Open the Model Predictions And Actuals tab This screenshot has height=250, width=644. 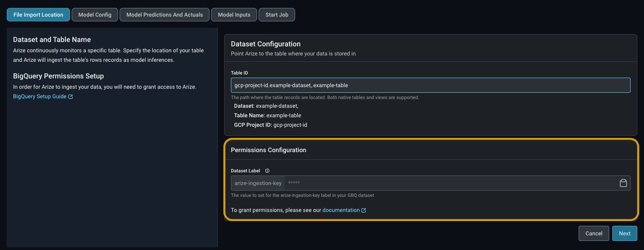tap(164, 15)
